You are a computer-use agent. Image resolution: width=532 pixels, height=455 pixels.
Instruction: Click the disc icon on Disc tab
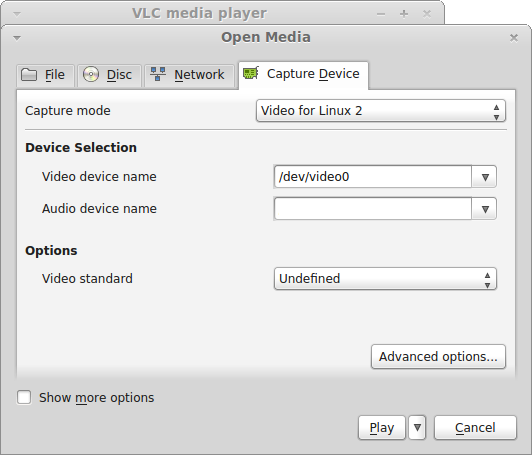(91, 74)
